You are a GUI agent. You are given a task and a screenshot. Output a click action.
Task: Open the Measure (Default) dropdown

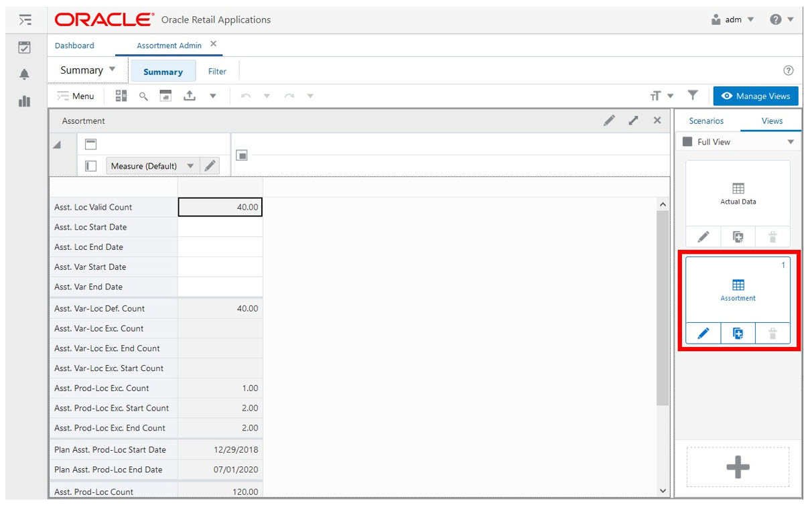click(x=153, y=165)
